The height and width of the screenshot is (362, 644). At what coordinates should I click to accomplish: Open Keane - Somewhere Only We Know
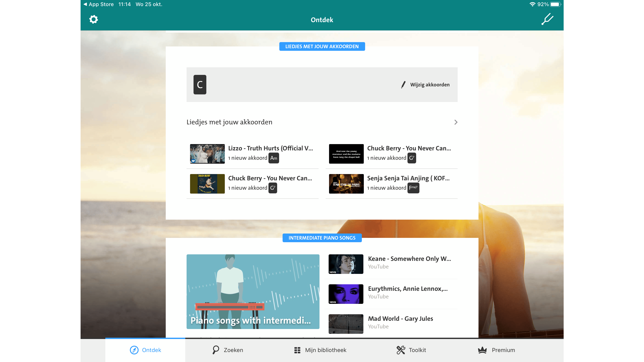pyautogui.click(x=409, y=259)
